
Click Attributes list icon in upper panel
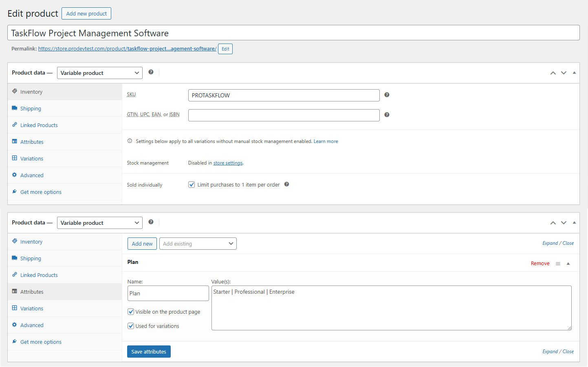[x=15, y=141]
